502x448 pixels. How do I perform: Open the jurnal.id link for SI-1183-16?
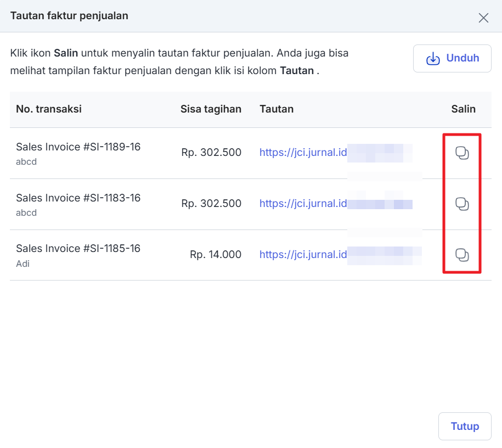[x=303, y=204]
